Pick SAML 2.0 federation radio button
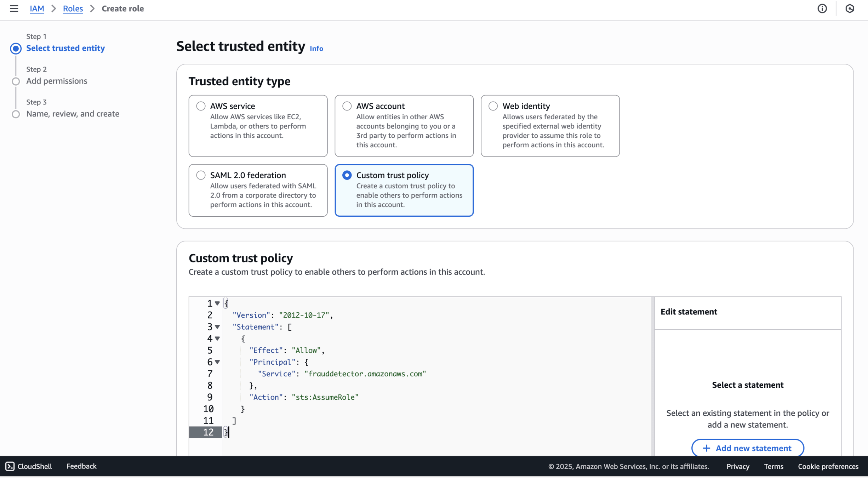Screen dimensions: 868x478 pyautogui.click(x=201, y=175)
